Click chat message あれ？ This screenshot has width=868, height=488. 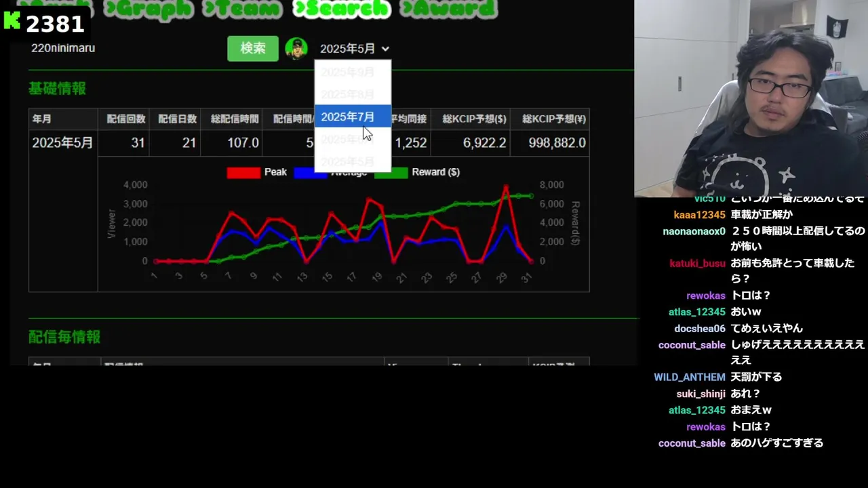(746, 394)
